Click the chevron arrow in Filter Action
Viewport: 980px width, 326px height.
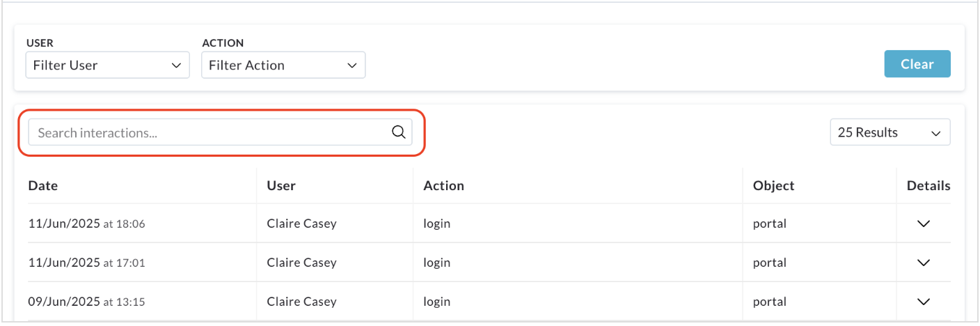351,65
